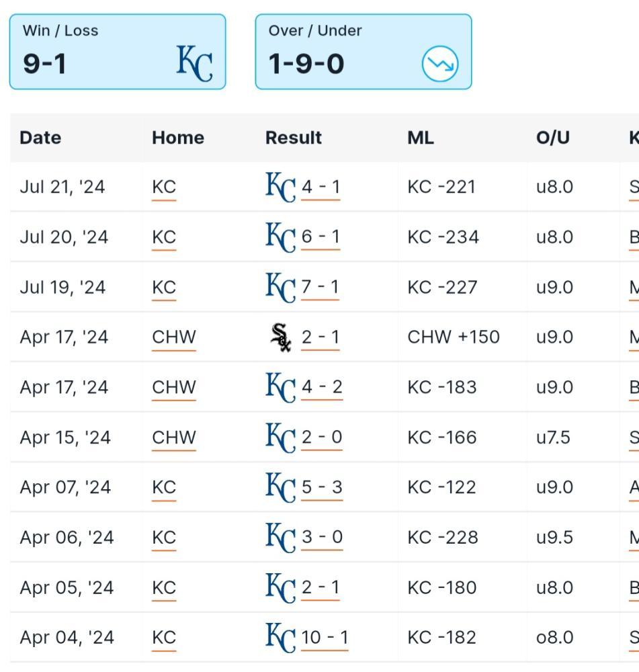The width and height of the screenshot is (639, 672).
Task: Click the KC logo on Apr 04 result
Action: point(281,638)
